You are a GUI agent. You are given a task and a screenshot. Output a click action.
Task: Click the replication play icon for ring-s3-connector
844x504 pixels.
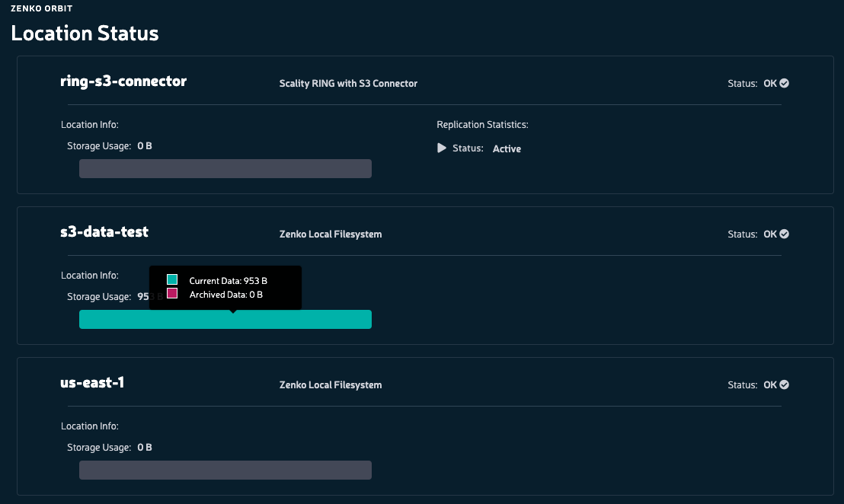(x=441, y=148)
